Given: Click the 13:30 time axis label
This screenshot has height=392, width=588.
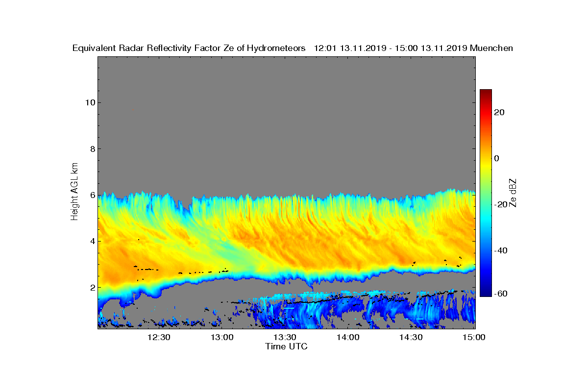Looking at the screenshot, I should pyautogui.click(x=285, y=337).
